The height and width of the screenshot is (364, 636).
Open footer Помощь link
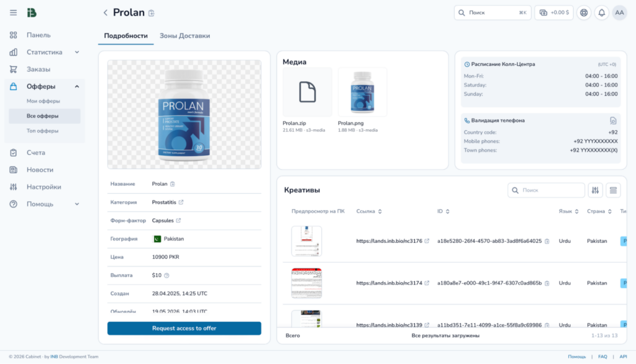coord(577,357)
